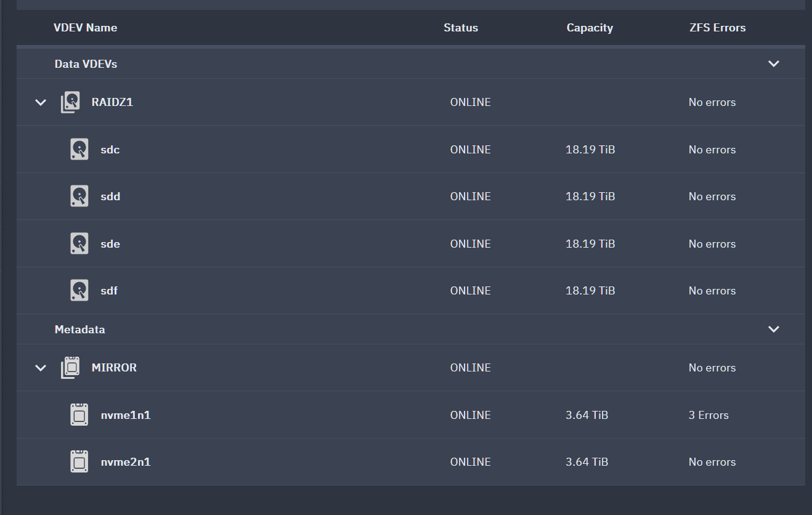Click the MIRROR vdev group icon
812x515 pixels.
[x=71, y=368]
